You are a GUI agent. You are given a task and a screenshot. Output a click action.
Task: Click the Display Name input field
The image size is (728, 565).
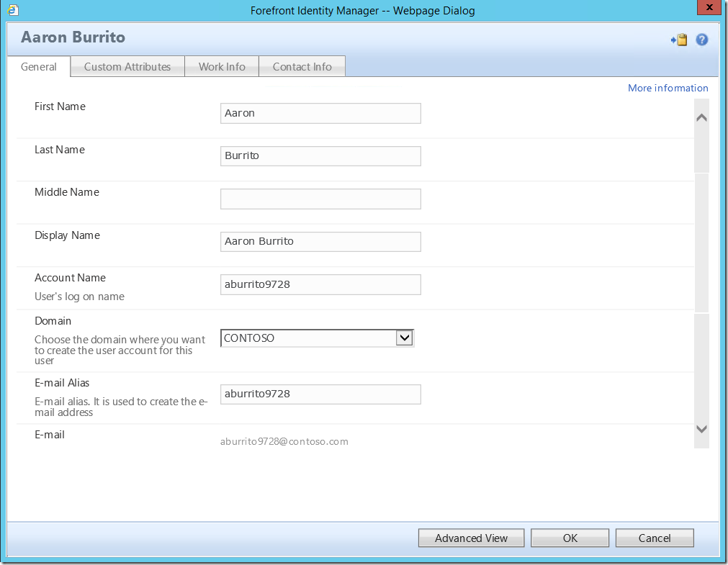point(320,241)
